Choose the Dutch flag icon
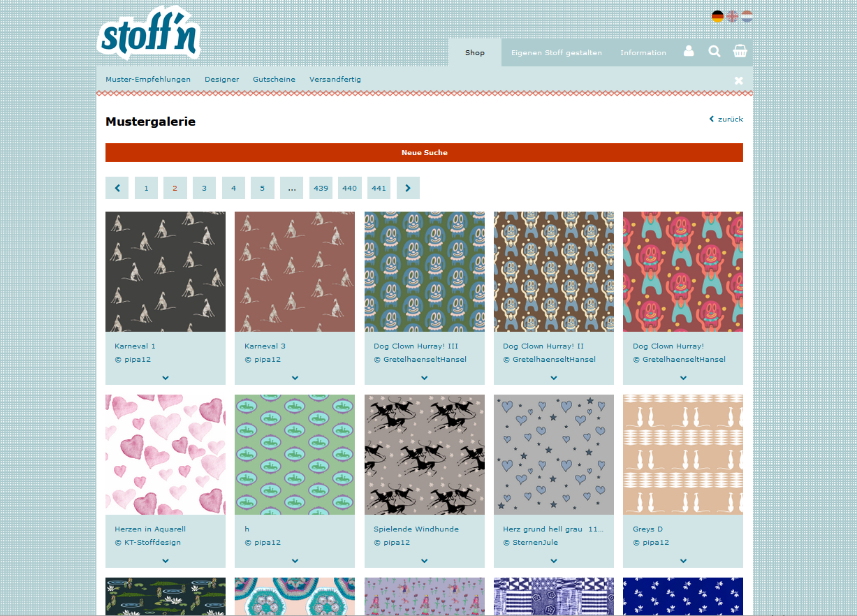 (747, 16)
